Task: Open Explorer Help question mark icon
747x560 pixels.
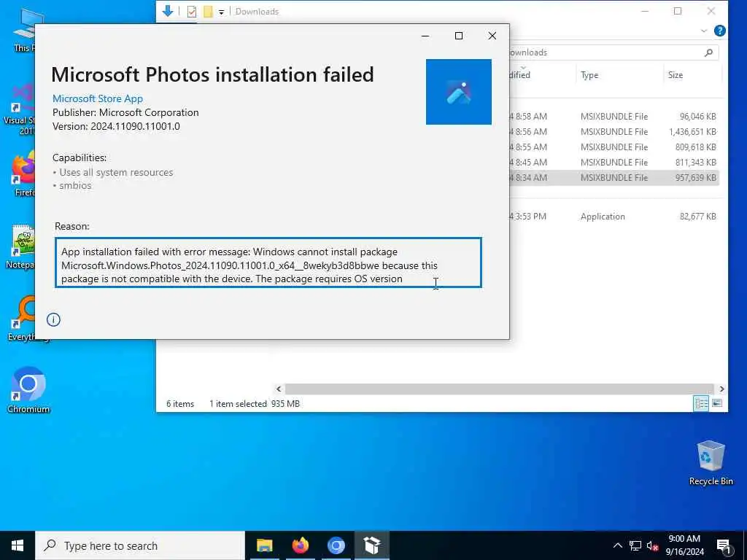Action: point(720,31)
